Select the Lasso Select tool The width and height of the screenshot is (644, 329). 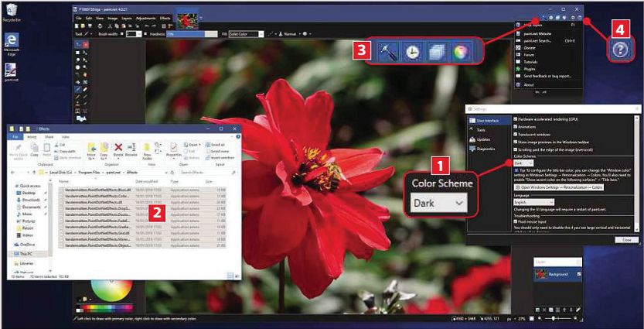click(77, 60)
